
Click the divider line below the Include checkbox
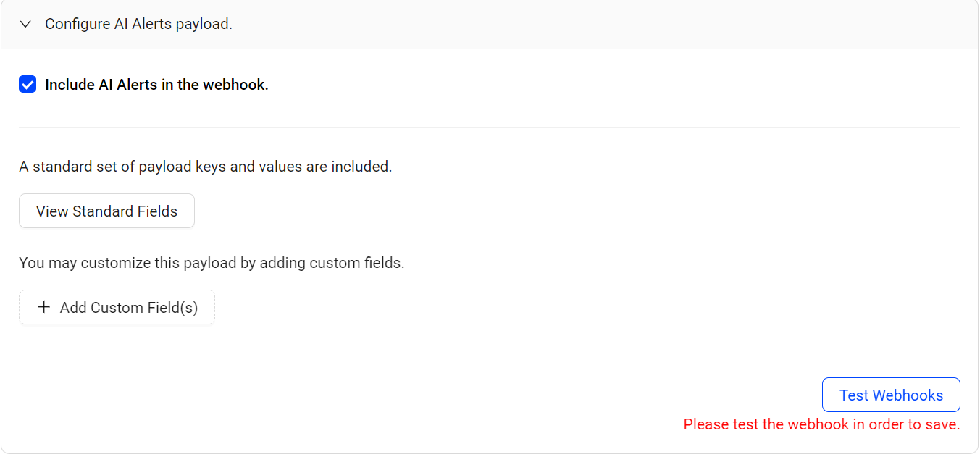[x=490, y=128]
